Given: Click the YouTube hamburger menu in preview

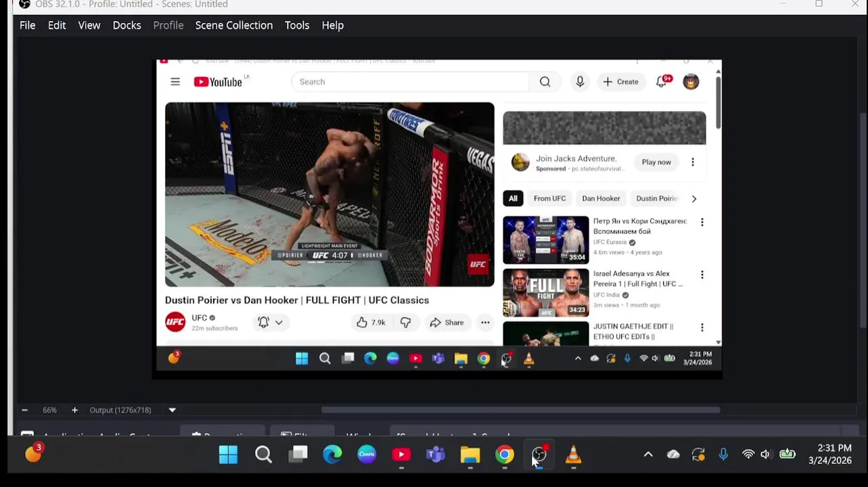Looking at the screenshot, I should (x=175, y=82).
